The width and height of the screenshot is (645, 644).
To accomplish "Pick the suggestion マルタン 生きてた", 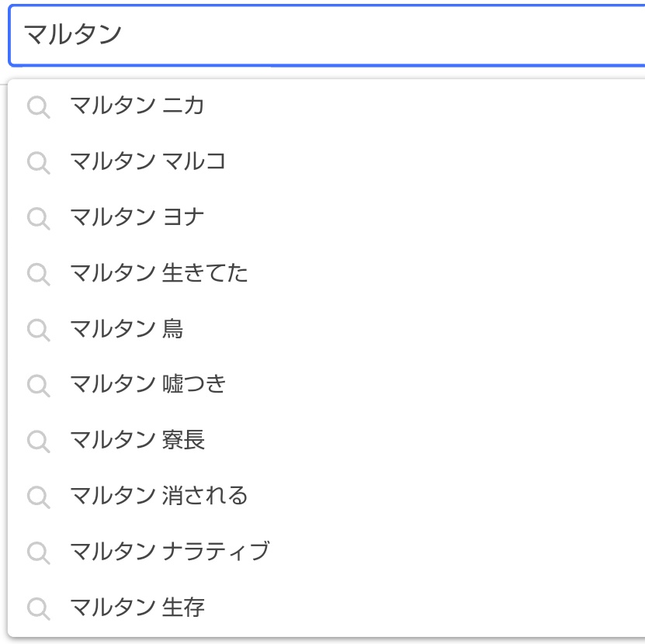I will coord(327,273).
